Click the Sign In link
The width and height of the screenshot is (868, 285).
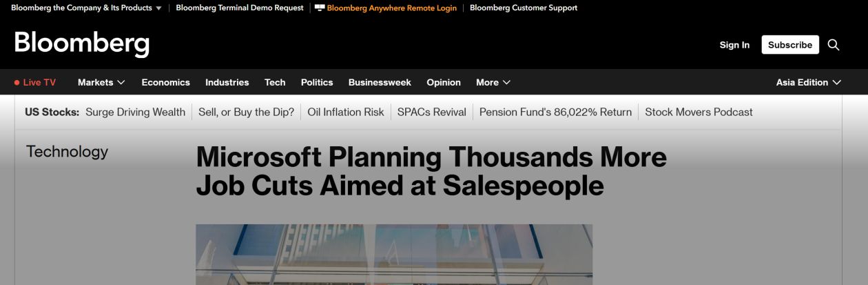tap(734, 45)
